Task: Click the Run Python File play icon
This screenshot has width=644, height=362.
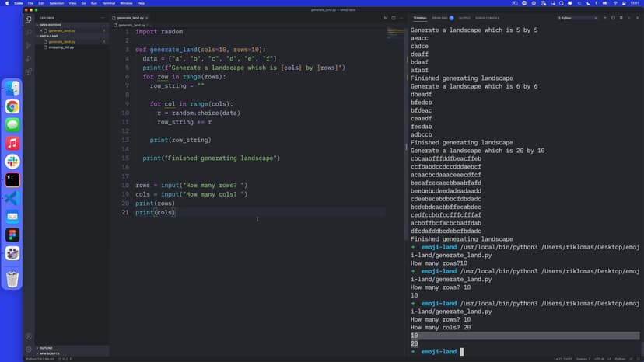Action: 384,17
